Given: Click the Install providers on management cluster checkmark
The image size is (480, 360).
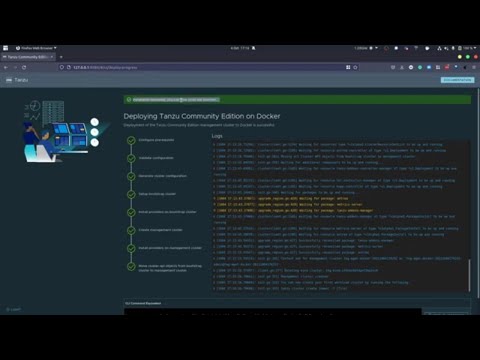Looking at the screenshot, I should [131, 248].
